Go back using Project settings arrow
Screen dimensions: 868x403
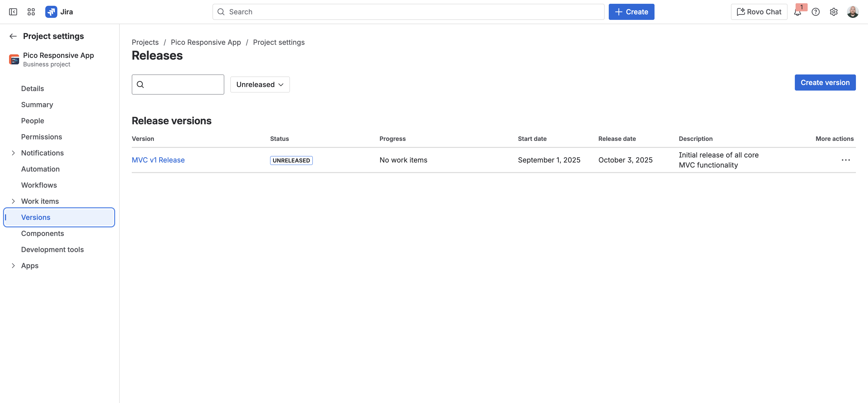13,36
